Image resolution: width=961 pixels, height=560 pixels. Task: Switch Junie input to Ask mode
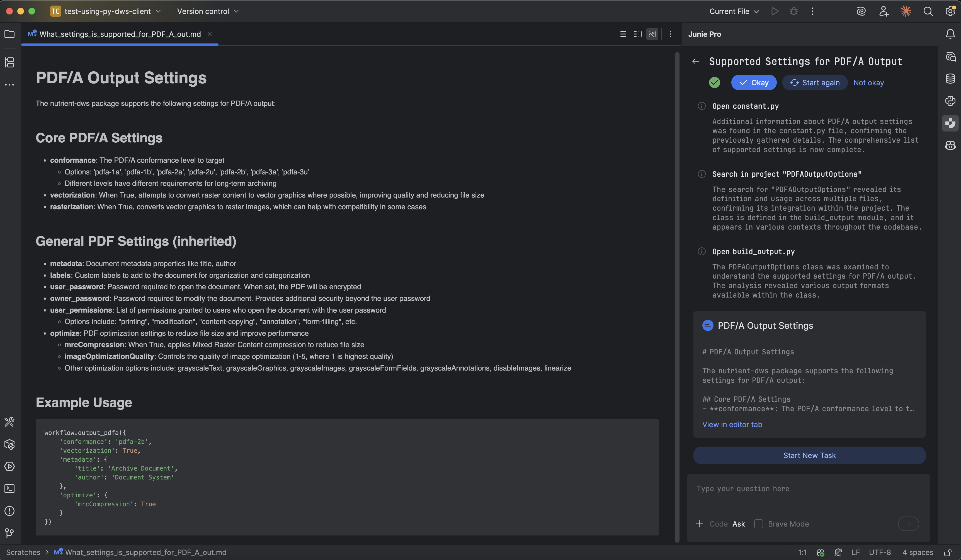point(739,524)
